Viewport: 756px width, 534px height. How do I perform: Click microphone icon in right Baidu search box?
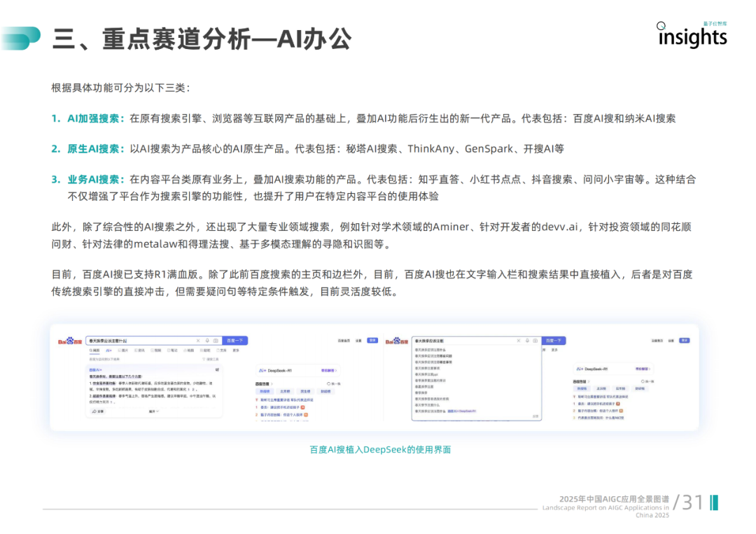(528, 341)
